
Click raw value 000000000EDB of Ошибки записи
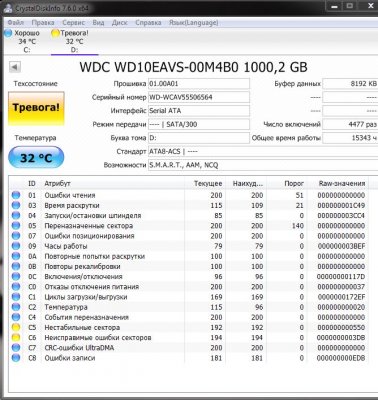(341, 358)
